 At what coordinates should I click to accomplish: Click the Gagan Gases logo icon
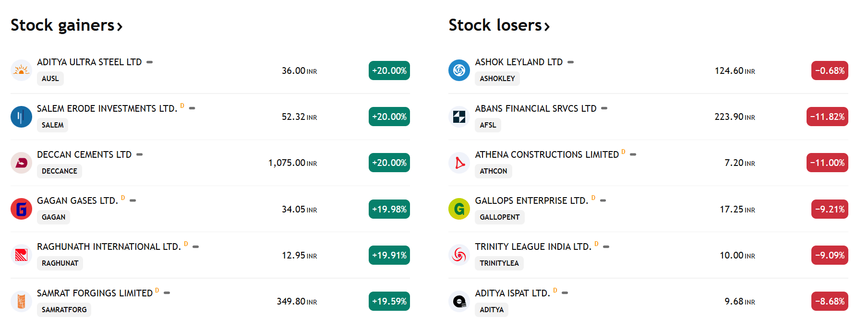(21, 209)
